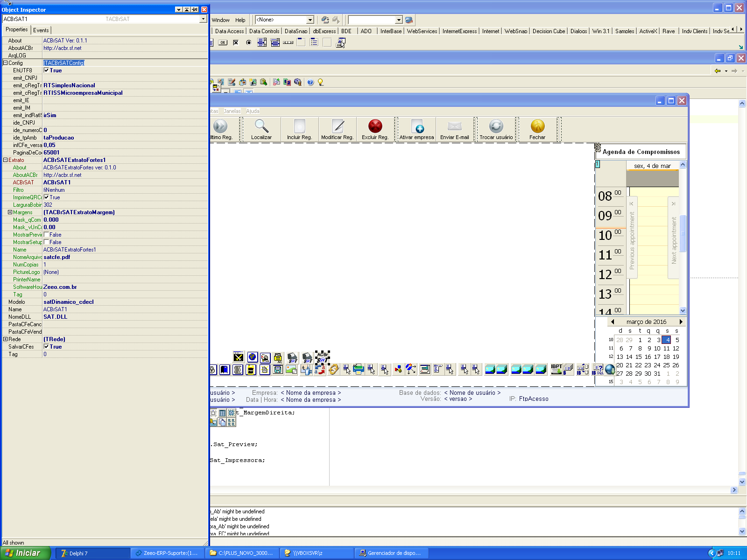This screenshot has width=747, height=560.
Task: Toggle the SalvarCFes True checkbox
Action: pyautogui.click(x=46, y=347)
